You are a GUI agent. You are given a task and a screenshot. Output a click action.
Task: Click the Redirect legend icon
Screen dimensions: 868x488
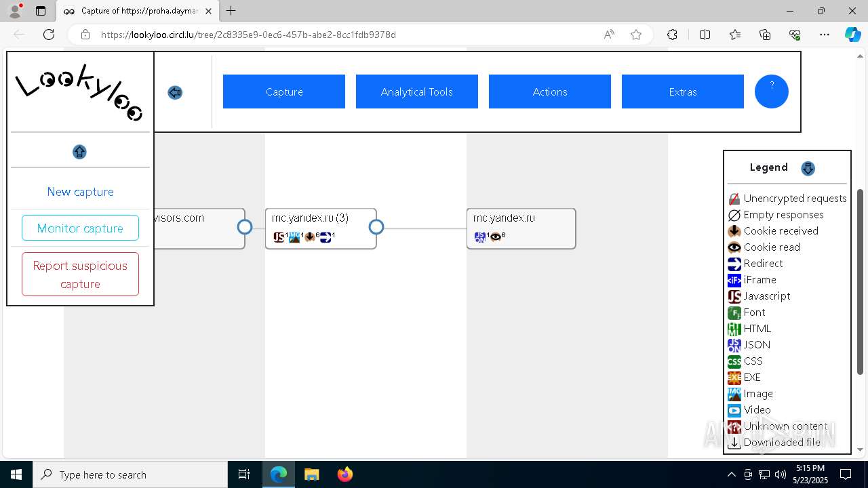point(734,264)
